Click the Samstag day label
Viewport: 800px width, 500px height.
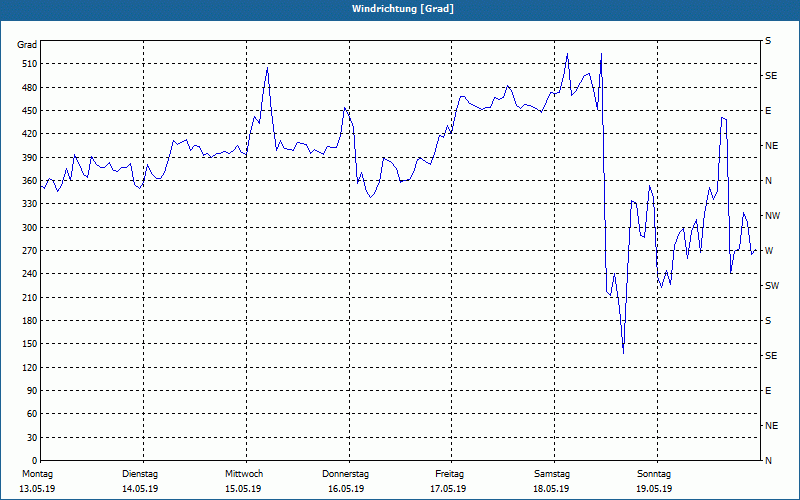[552, 474]
